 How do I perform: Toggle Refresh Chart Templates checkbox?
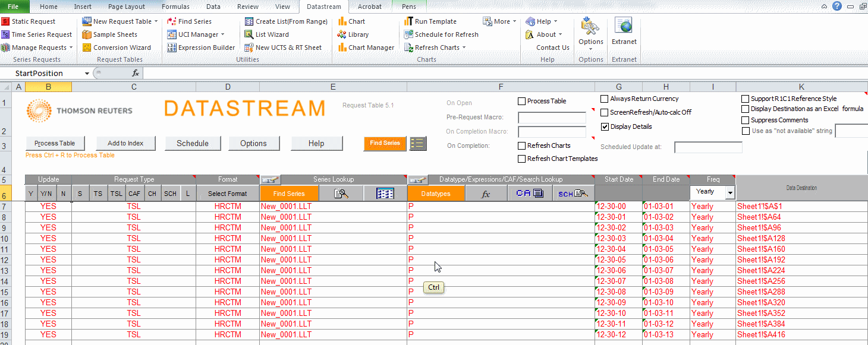522,159
